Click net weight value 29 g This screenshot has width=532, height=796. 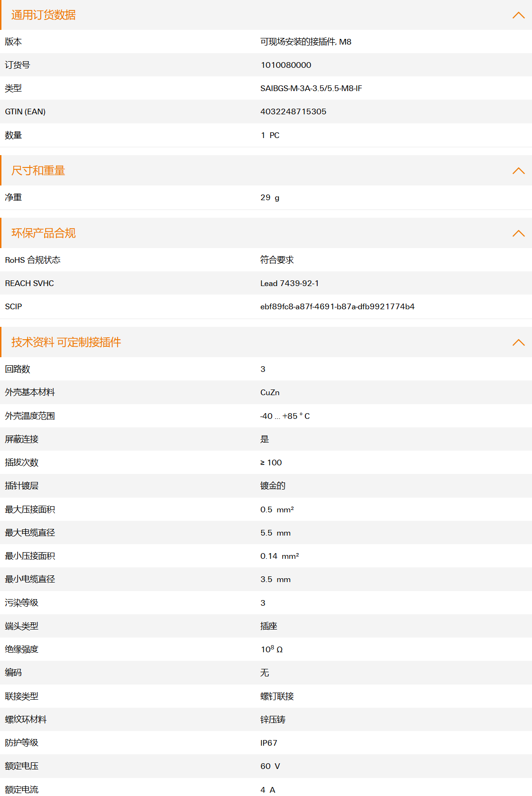click(x=270, y=197)
